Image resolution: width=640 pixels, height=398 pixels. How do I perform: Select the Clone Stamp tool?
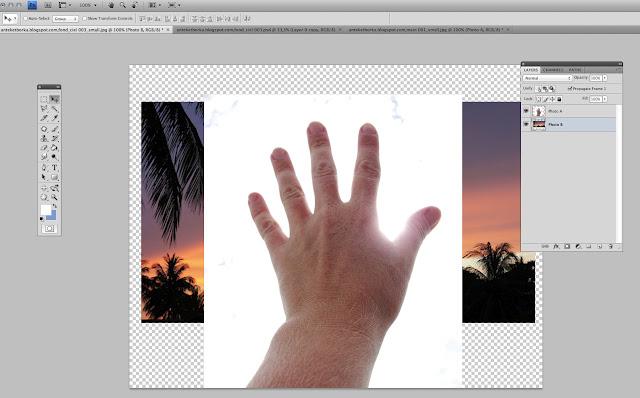pos(44,138)
